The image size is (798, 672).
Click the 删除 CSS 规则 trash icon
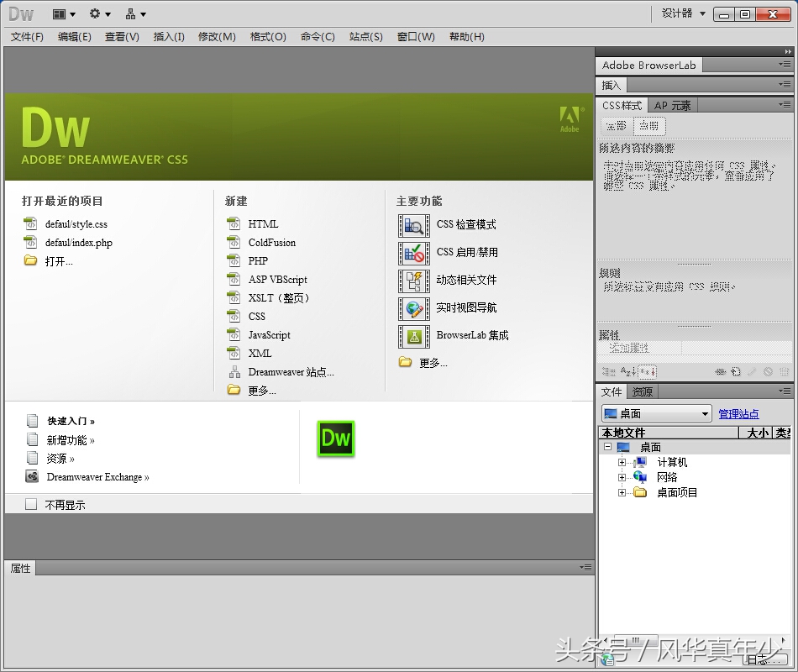coord(785,371)
